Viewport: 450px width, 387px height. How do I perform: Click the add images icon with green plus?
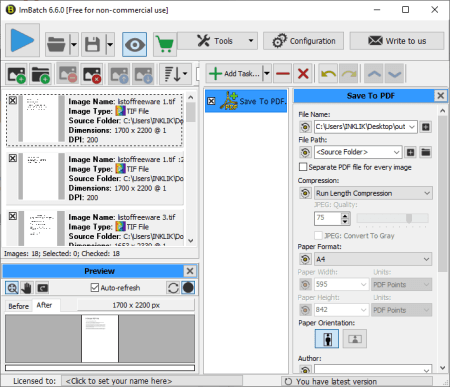click(x=17, y=74)
